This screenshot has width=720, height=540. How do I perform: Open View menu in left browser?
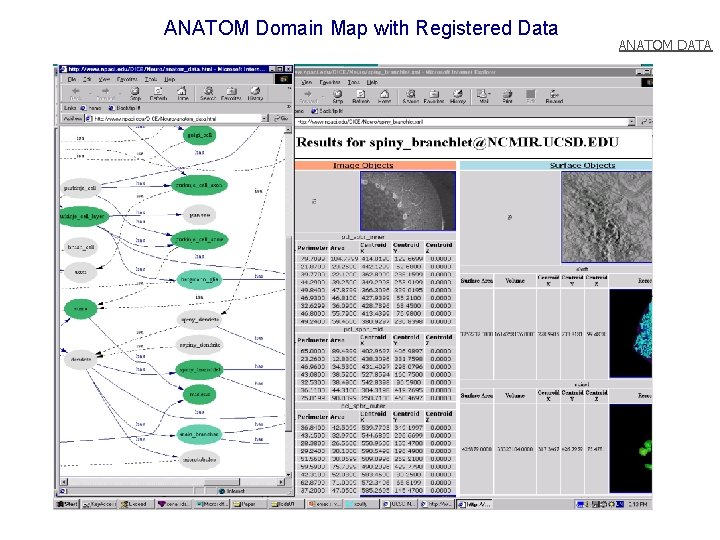point(104,79)
